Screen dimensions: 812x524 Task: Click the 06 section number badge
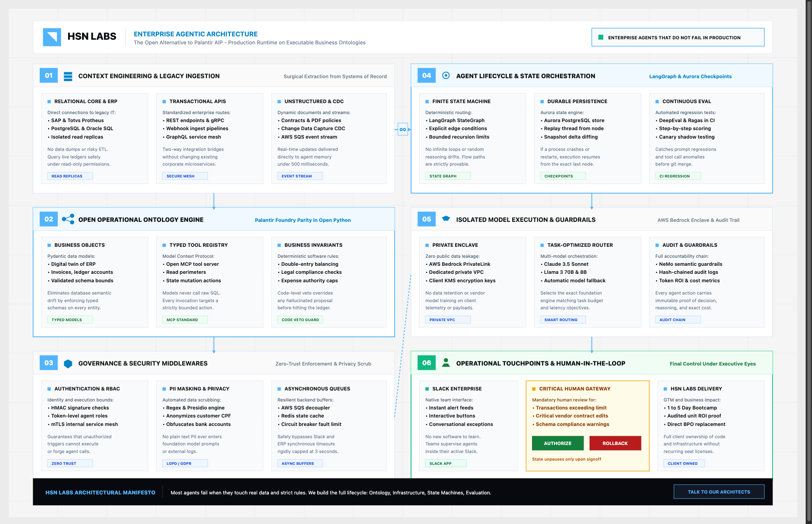point(426,363)
